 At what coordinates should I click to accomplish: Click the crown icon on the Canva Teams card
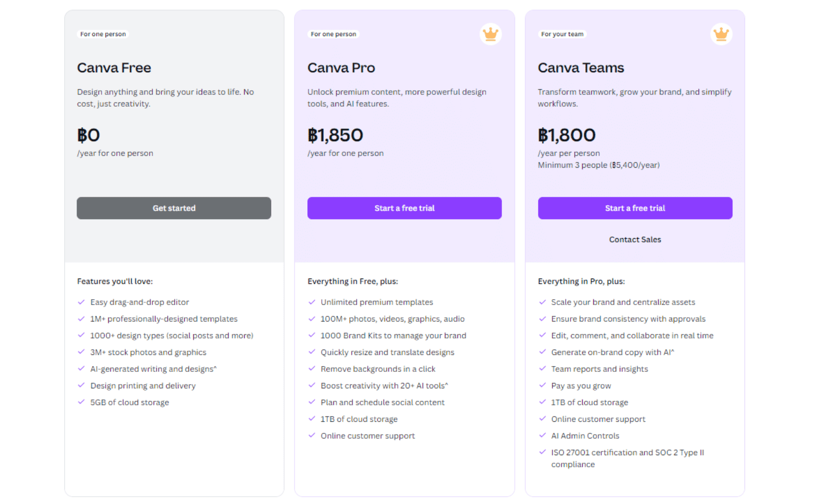(721, 34)
